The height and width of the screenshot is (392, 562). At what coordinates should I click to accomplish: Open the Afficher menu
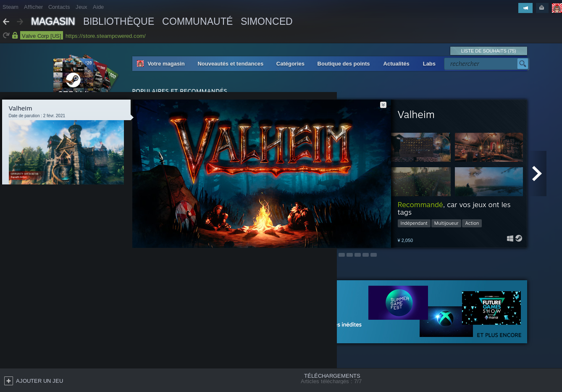(x=34, y=7)
